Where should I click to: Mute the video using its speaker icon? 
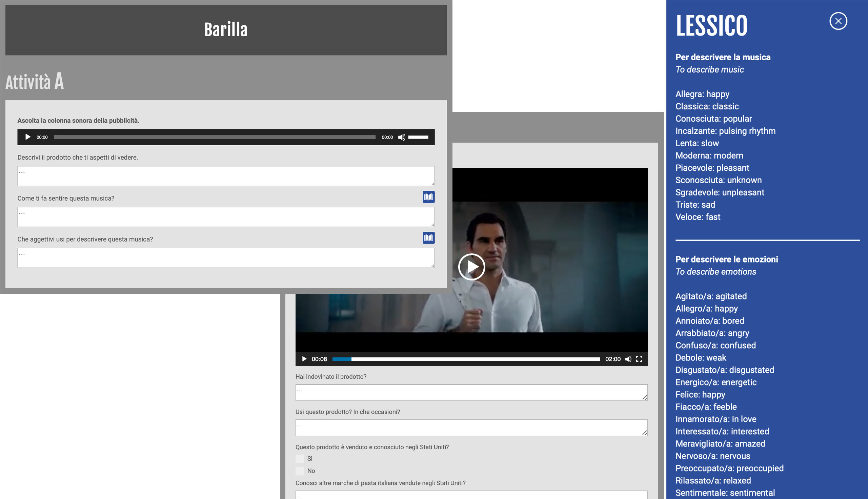(628, 359)
